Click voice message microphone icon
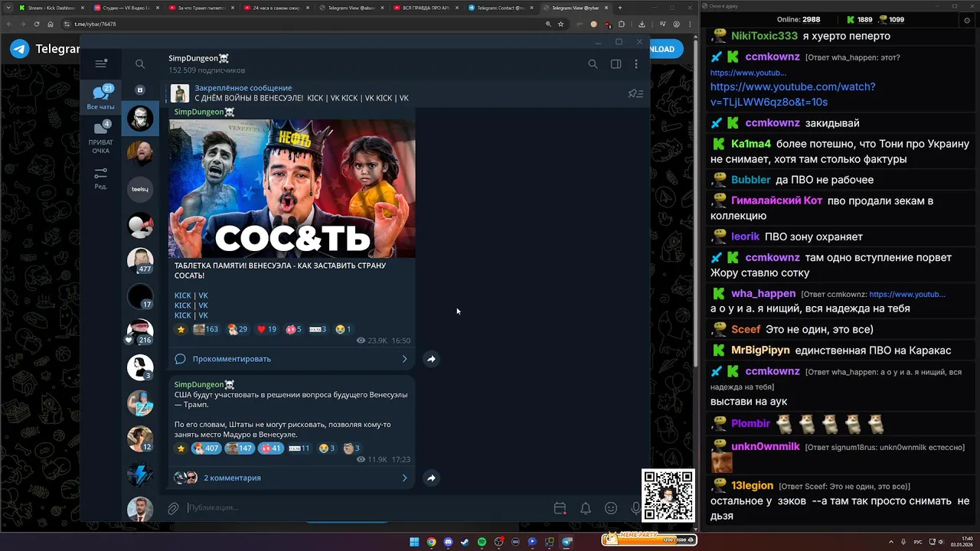This screenshot has width=980, height=551. [635, 508]
